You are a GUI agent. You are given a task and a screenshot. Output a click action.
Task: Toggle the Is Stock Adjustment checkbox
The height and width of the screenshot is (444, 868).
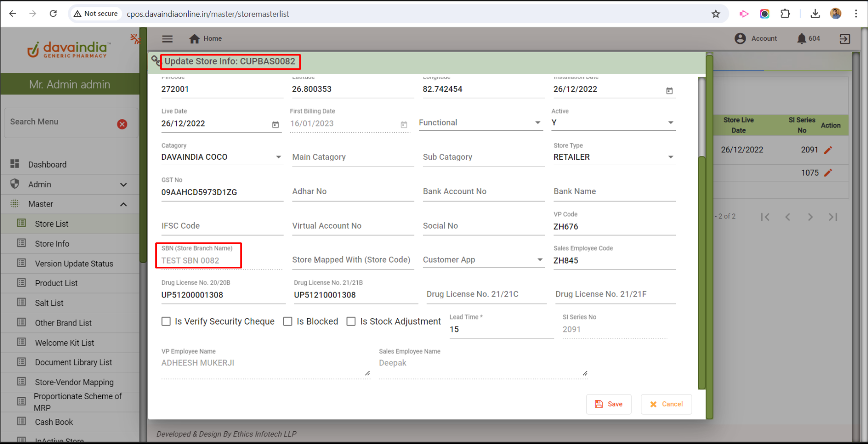point(351,321)
